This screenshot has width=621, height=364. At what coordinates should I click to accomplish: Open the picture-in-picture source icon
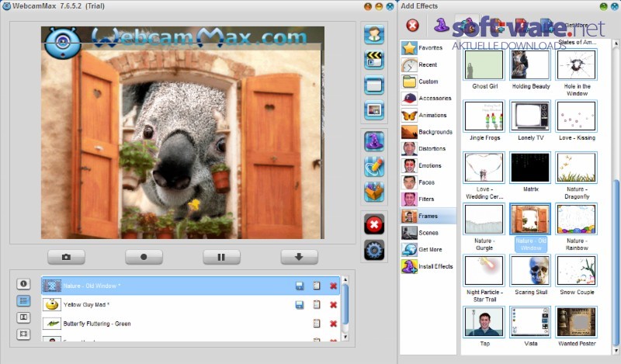(374, 109)
